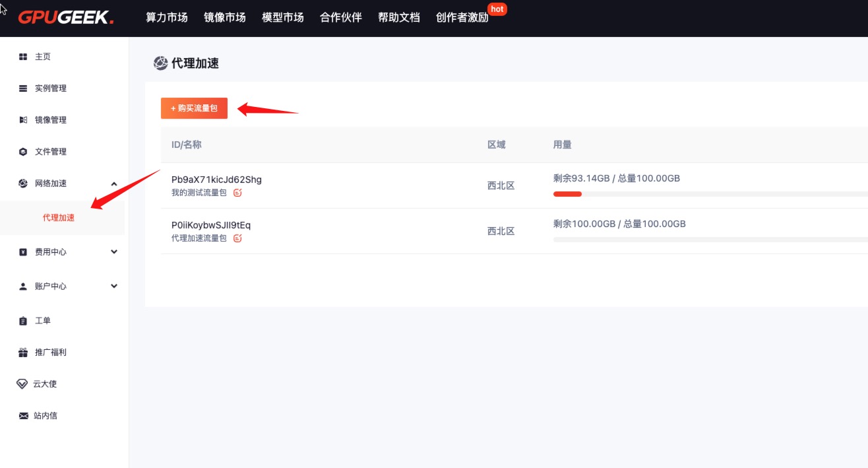Open 模型市场 in top navigation
This screenshot has height=468, width=868.
pos(282,18)
